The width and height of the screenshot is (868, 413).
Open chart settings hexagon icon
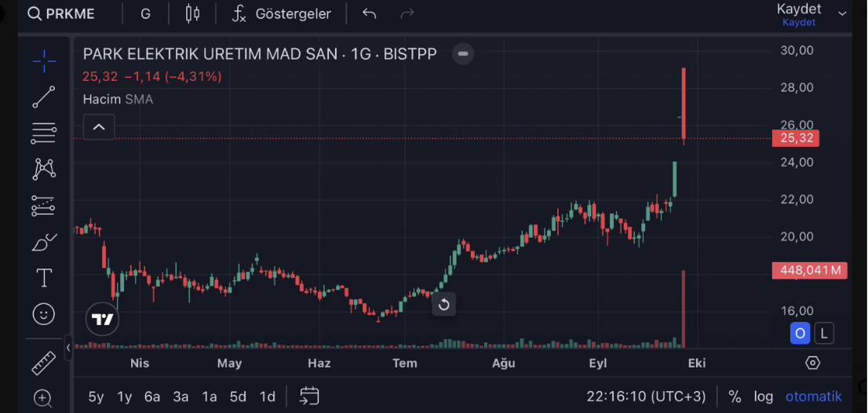click(812, 364)
